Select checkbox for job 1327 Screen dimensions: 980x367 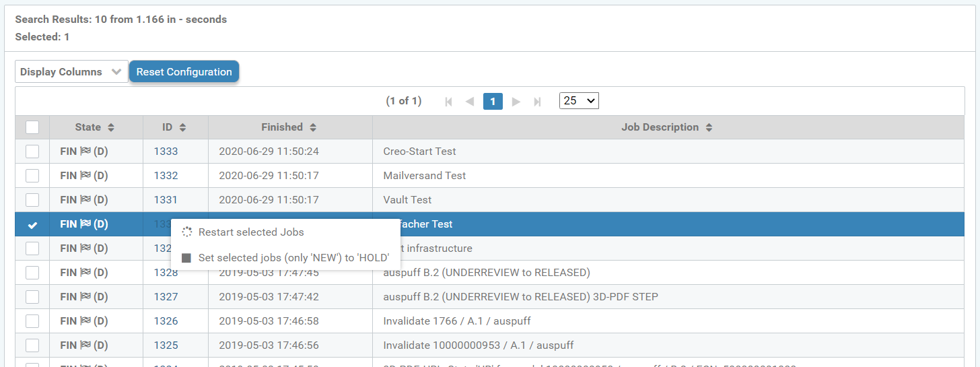point(32,297)
